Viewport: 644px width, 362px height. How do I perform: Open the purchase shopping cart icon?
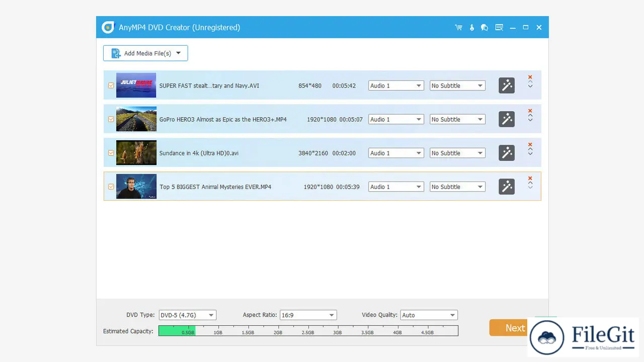click(x=458, y=28)
